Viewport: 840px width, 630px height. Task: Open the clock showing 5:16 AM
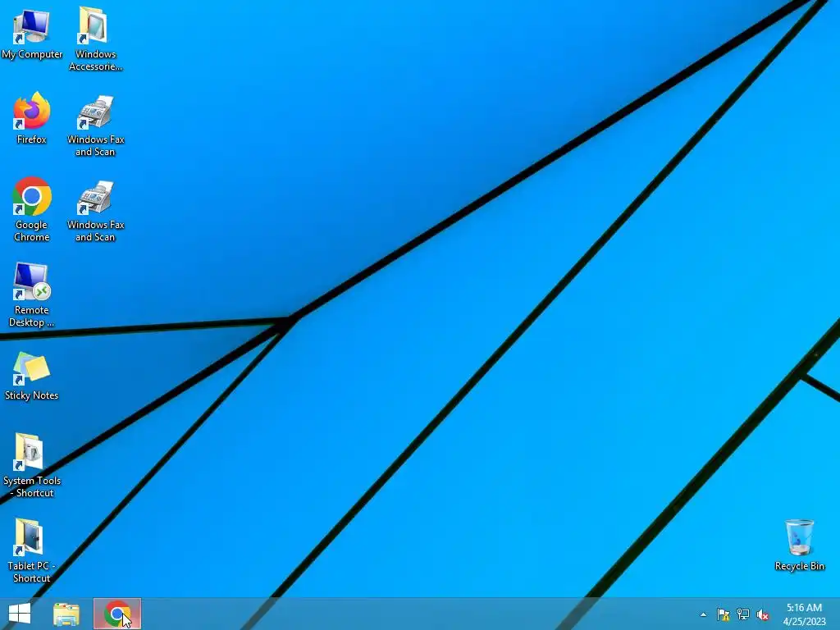(804, 614)
